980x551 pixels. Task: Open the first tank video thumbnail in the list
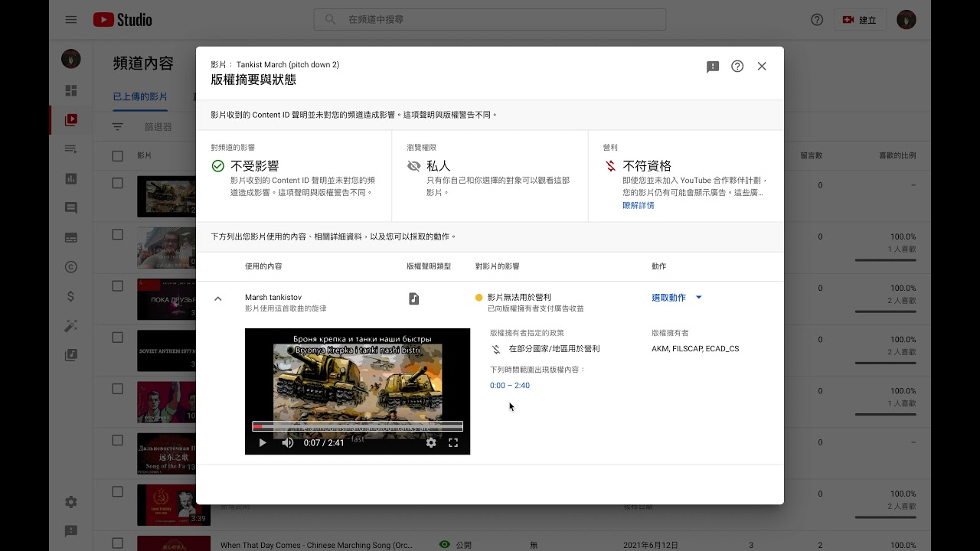pyautogui.click(x=166, y=197)
